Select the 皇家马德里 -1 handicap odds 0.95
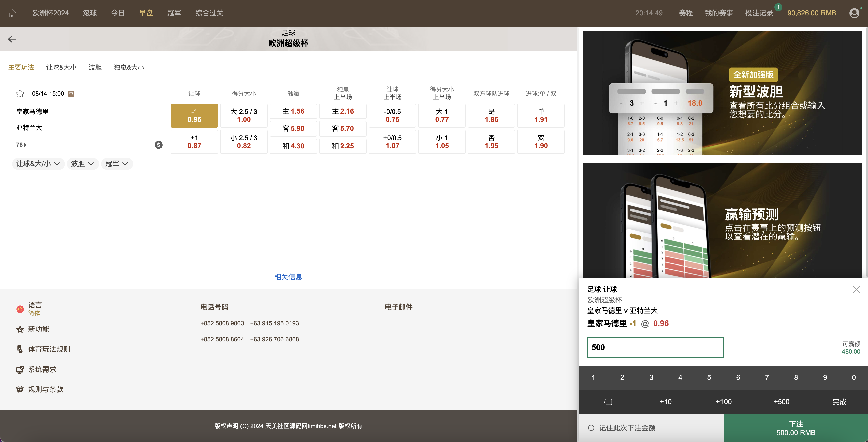The image size is (868, 442). point(194,115)
